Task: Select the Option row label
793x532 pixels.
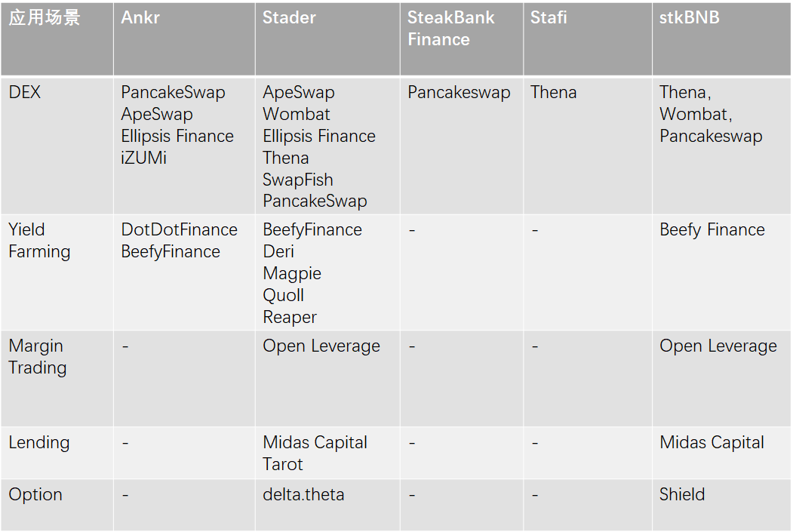Action: [35, 495]
